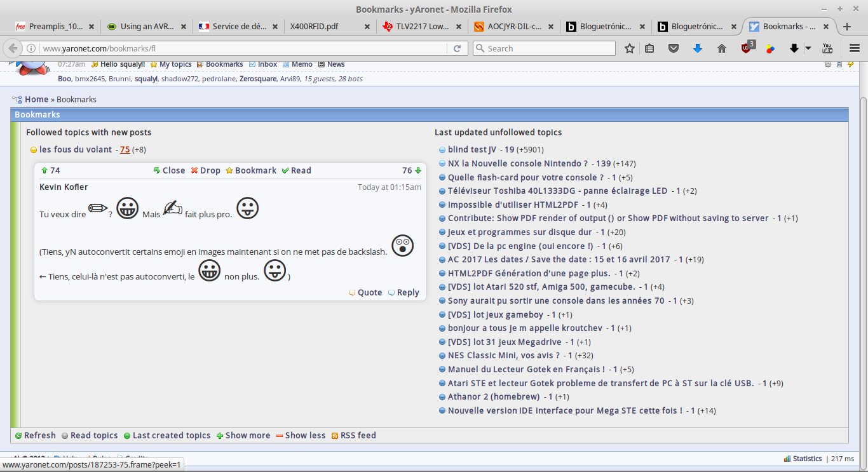The width and height of the screenshot is (868, 472).
Task: Open the Pocket icon in toolbar
Action: pos(674,48)
